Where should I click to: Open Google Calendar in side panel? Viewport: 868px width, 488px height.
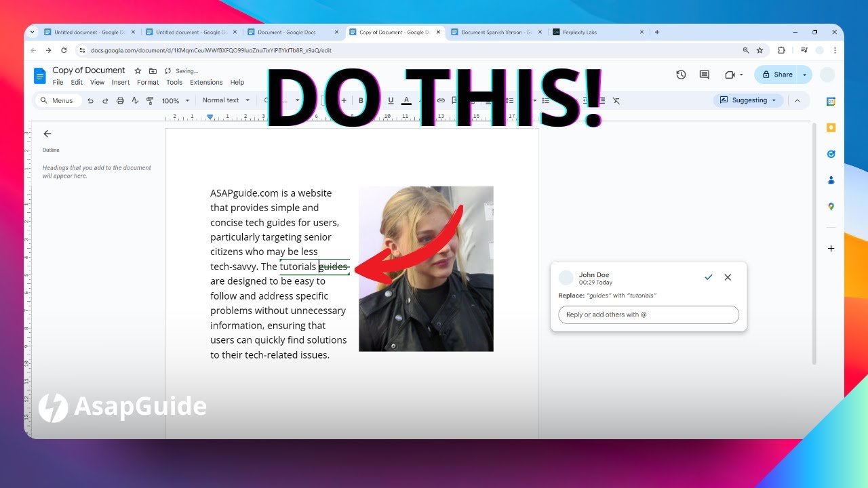(831, 102)
